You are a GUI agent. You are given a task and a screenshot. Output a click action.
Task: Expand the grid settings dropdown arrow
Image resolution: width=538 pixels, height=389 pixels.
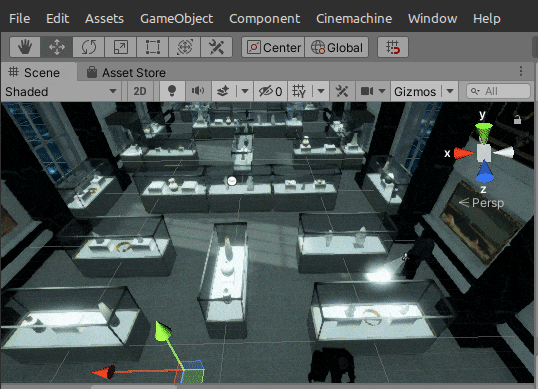click(x=321, y=92)
